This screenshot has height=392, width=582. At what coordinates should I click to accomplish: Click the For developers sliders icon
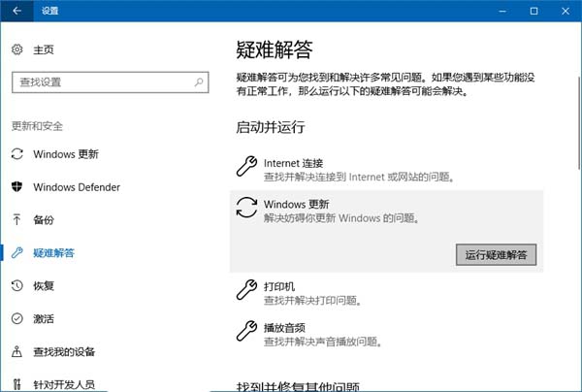click(x=17, y=384)
